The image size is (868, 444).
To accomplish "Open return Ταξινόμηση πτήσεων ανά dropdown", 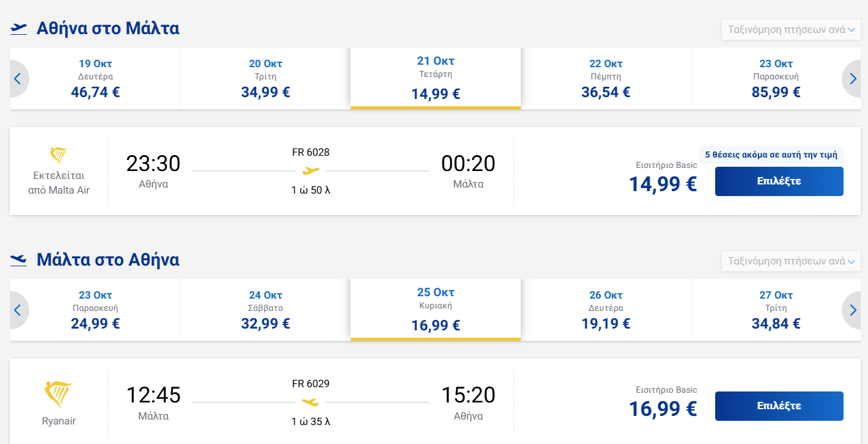I will (791, 261).
